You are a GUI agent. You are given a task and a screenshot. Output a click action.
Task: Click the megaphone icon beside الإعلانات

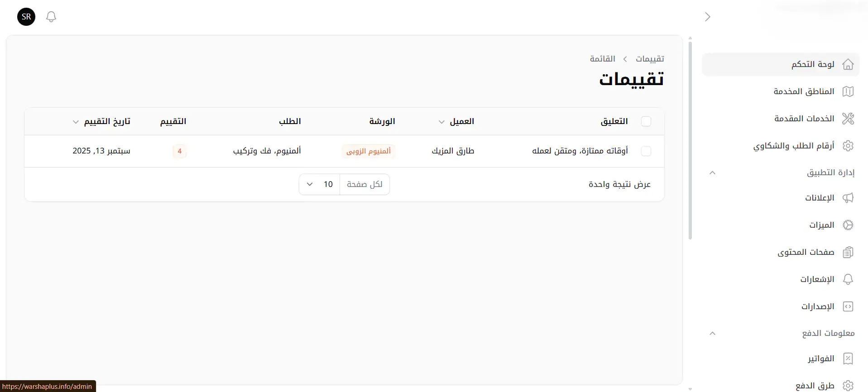click(x=848, y=198)
